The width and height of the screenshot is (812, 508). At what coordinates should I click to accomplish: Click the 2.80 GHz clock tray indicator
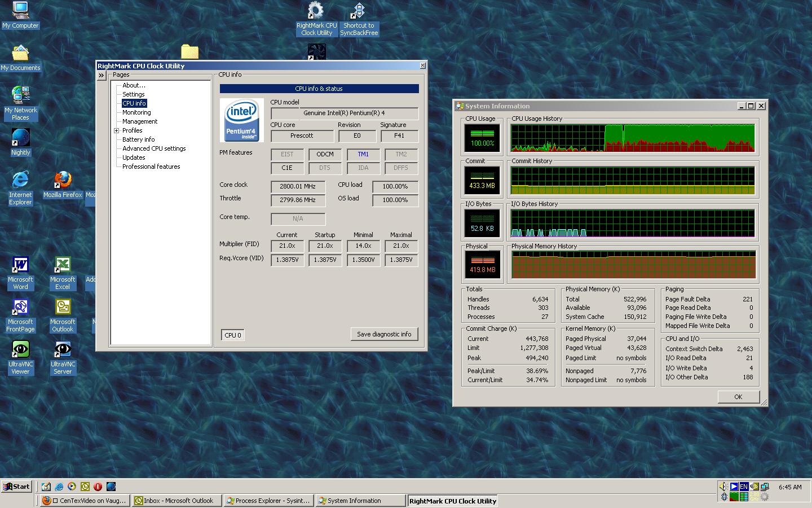click(754, 497)
